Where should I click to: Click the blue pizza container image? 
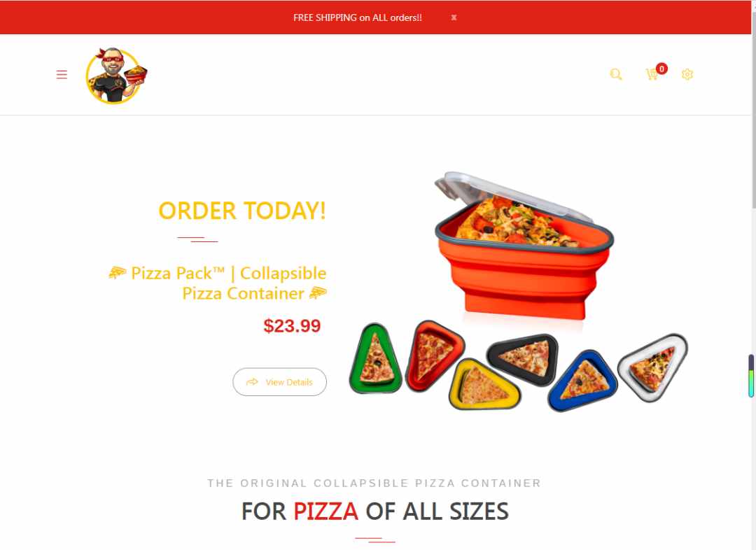582,381
